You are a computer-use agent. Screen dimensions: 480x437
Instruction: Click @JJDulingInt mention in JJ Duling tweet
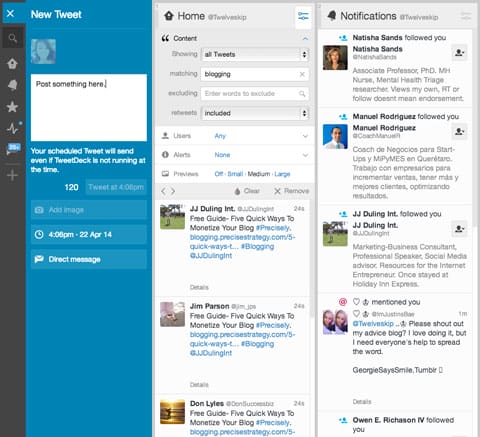pyautogui.click(x=211, y=256)
